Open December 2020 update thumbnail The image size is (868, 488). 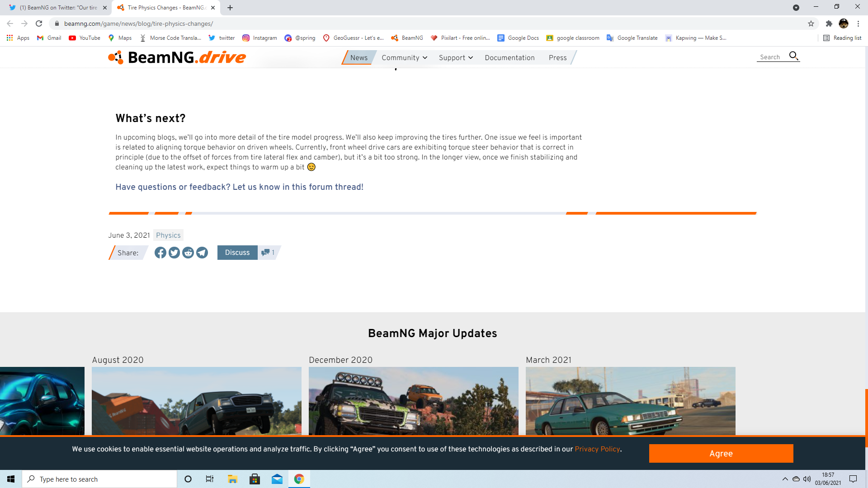[x=414, y=401]
